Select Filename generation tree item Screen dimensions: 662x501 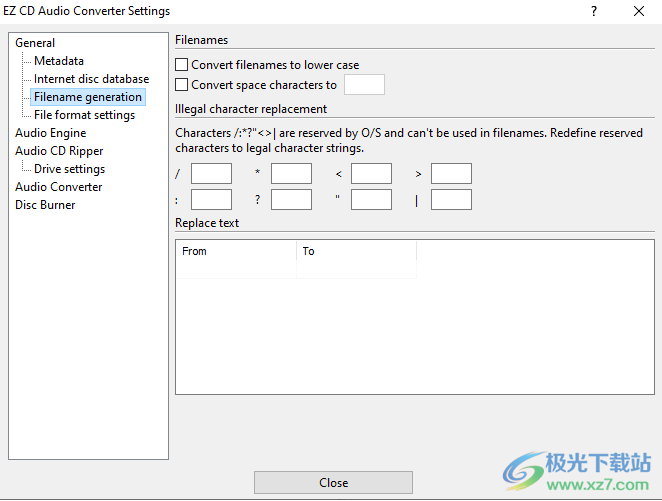88,97
